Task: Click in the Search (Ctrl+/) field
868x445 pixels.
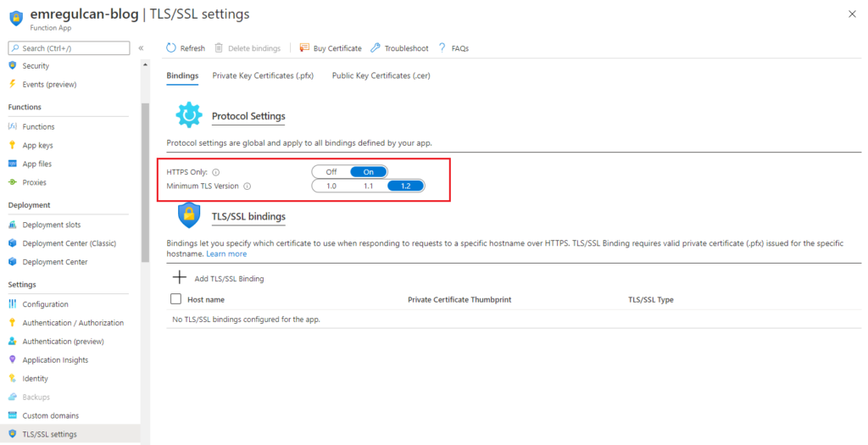Action: pyautogui.click(x=70, y=48)
